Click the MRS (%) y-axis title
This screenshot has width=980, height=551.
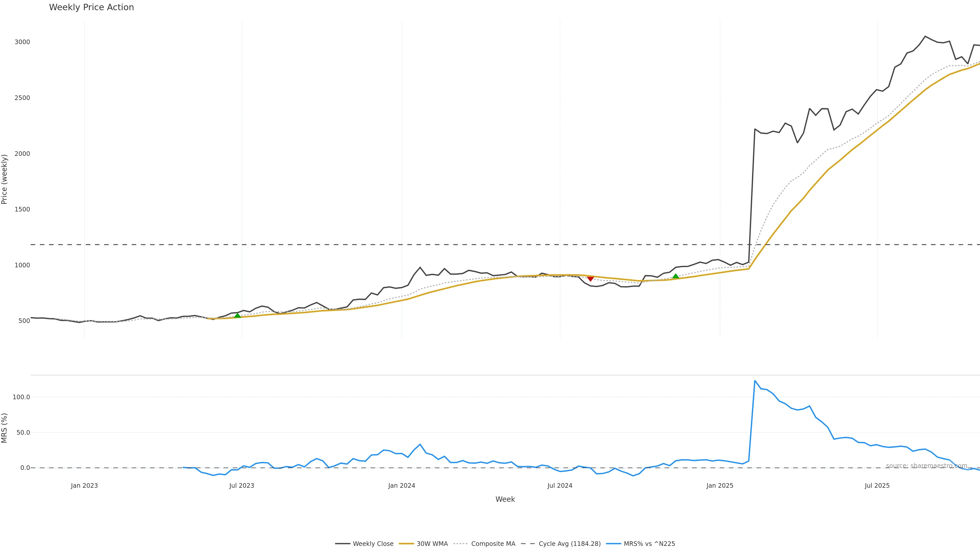coord(5,428)
